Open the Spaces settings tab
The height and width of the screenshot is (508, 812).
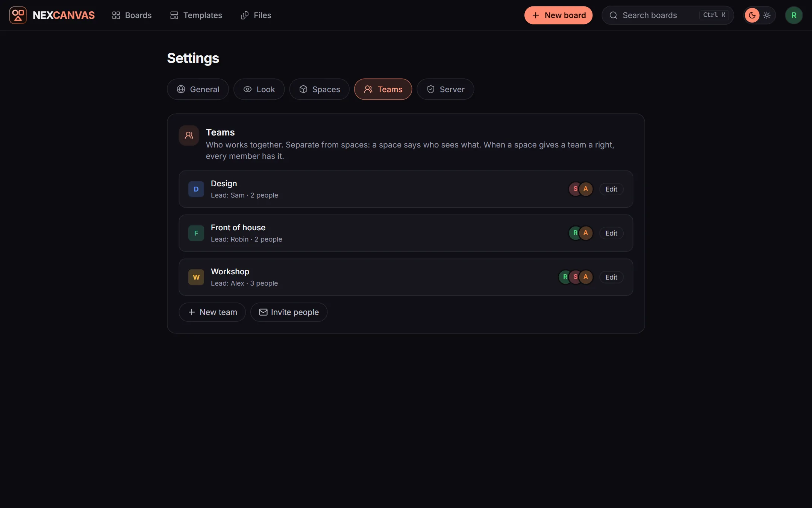[319, 89]
